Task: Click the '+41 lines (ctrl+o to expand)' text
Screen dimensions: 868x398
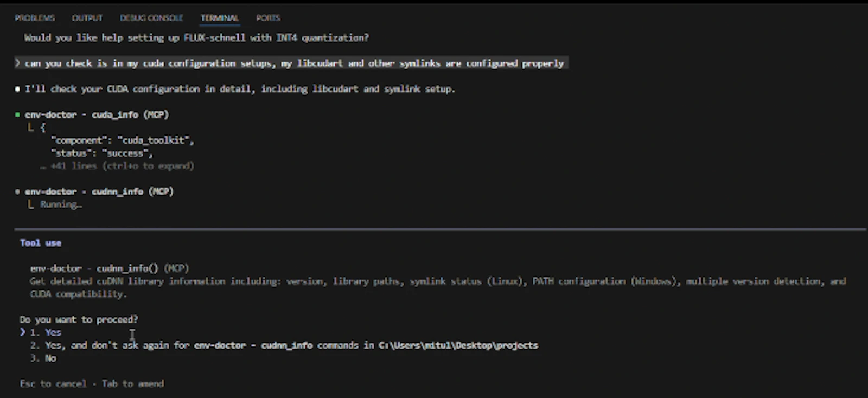Action: [122, 166]
